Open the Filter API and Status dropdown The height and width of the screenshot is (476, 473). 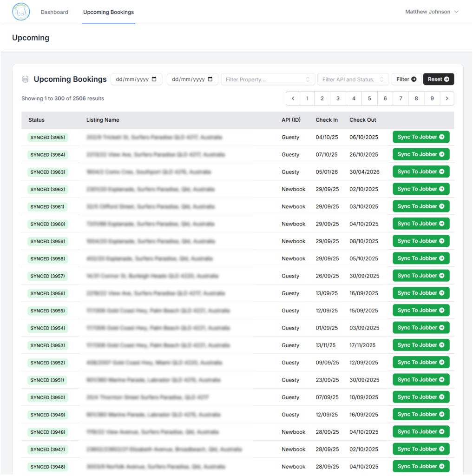pyautogui.click(x=353, y=79)
